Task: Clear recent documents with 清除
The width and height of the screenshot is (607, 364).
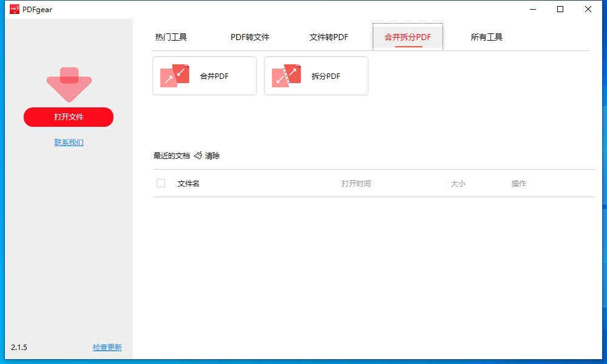Action: click(212, 155)
